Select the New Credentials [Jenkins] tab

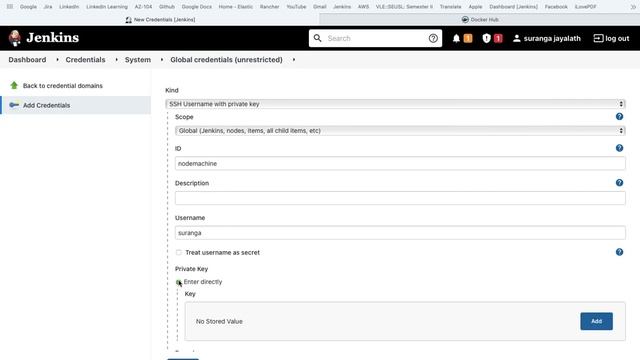(160, 20)
